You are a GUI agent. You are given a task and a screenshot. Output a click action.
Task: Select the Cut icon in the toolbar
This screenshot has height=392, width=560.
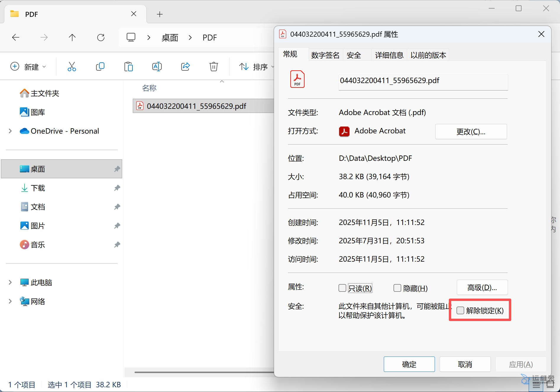tap(71, 67)
